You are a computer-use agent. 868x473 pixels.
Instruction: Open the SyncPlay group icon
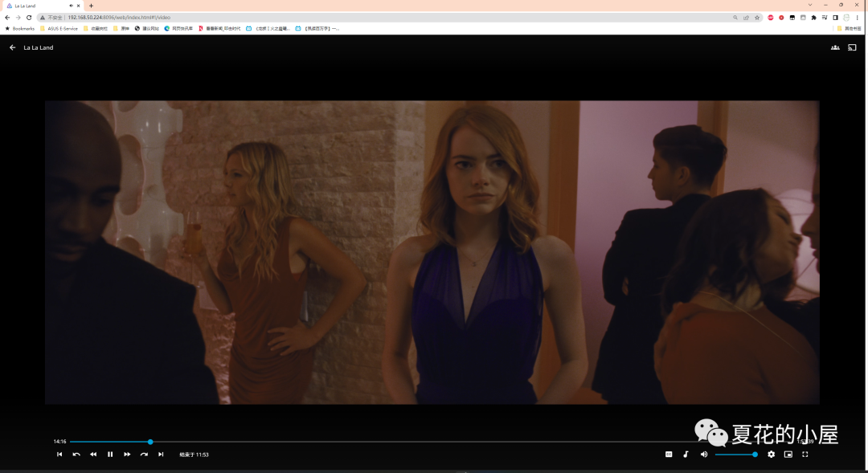point(835,47)
